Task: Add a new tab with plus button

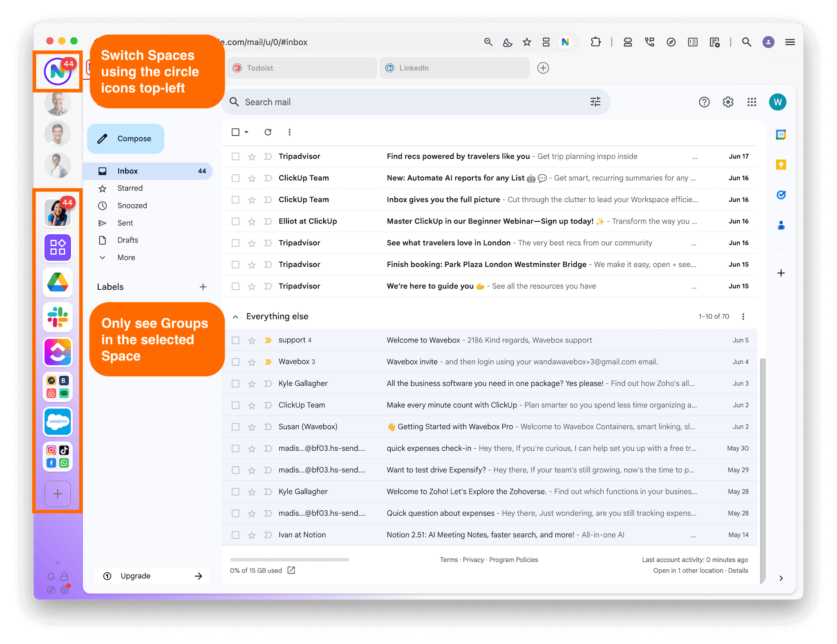Action: click(543, 68)
